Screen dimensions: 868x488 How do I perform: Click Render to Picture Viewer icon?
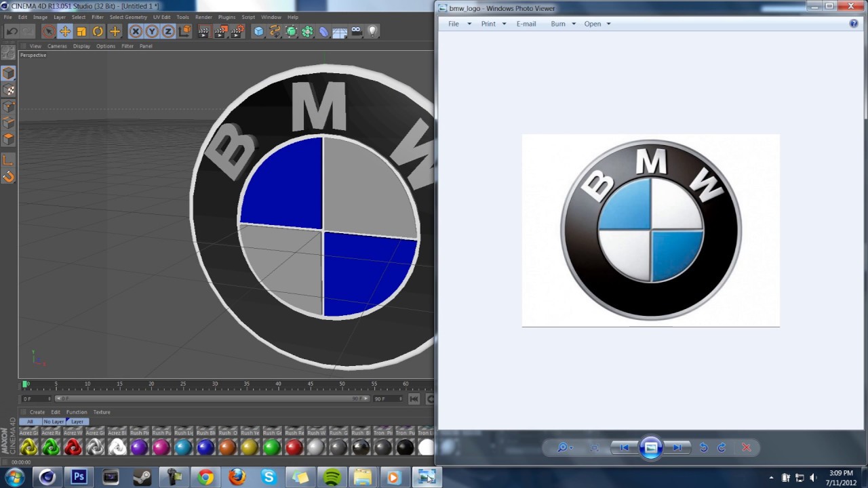click(x=220, y=31)
